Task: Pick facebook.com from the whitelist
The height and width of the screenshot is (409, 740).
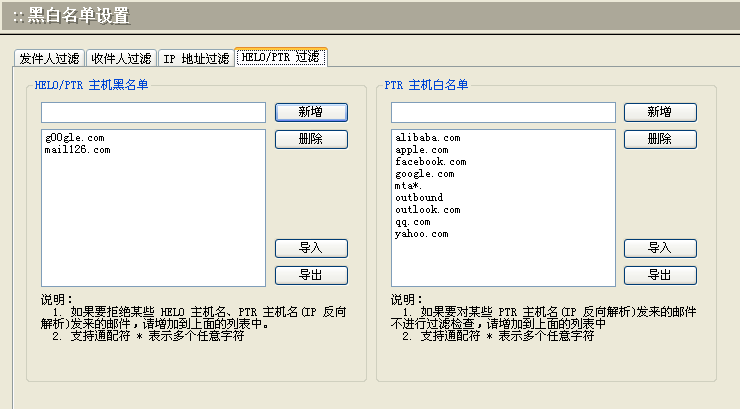Action: (430, 162)
